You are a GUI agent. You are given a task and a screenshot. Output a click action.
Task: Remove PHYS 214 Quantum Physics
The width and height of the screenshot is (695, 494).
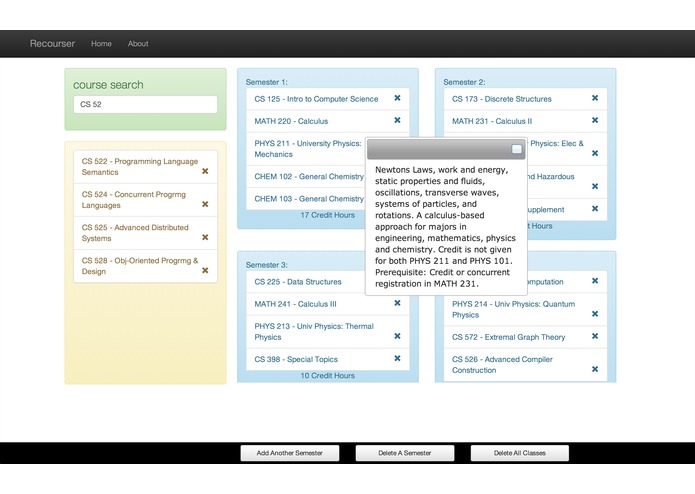click(595, 314)
